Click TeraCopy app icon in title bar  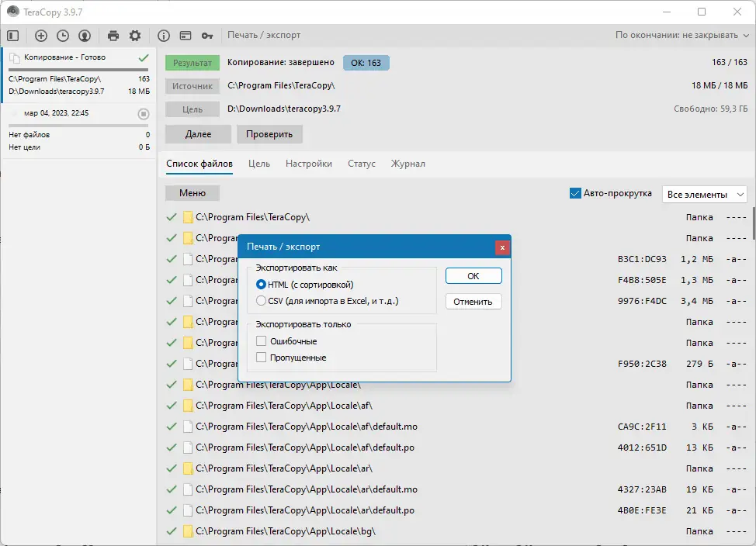pos(13,12)
